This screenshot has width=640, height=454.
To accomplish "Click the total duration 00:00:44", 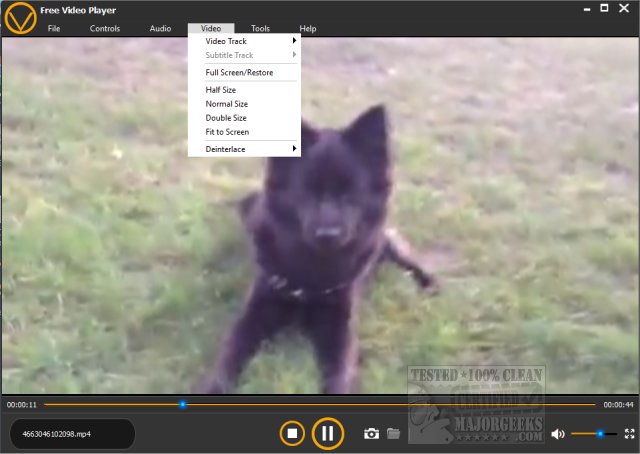I will tap(618, 405).
